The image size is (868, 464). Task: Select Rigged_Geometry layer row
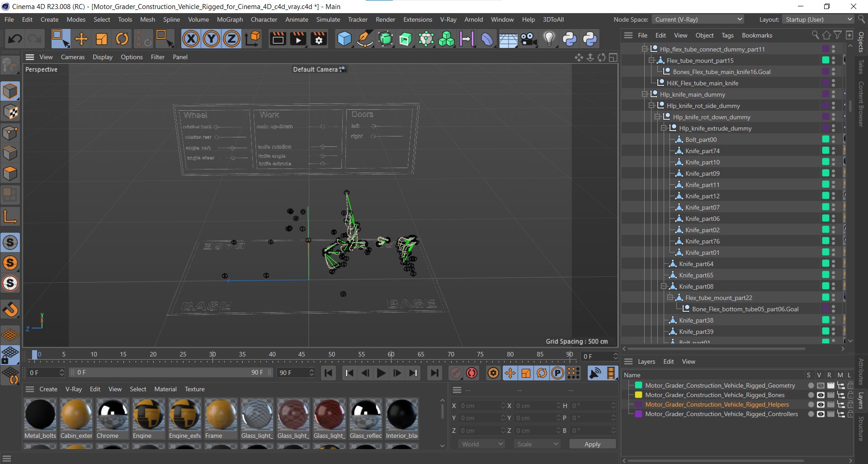720,385
